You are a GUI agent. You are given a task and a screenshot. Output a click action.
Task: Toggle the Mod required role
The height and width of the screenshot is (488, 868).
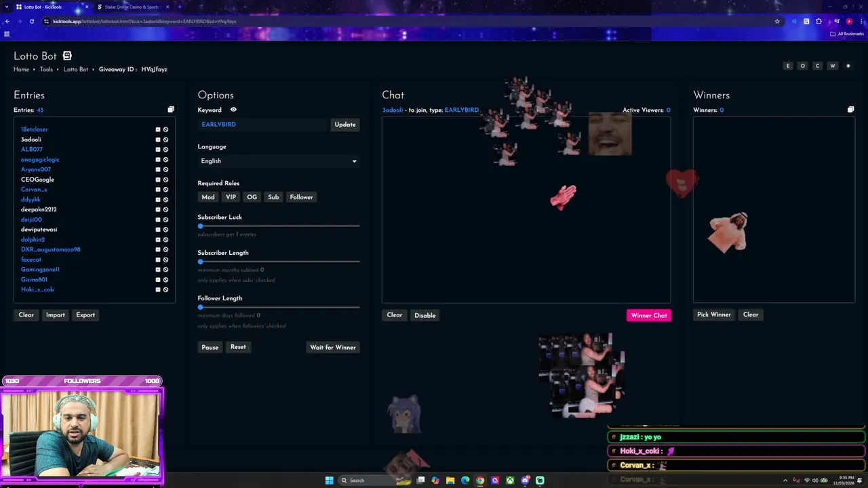208,197
